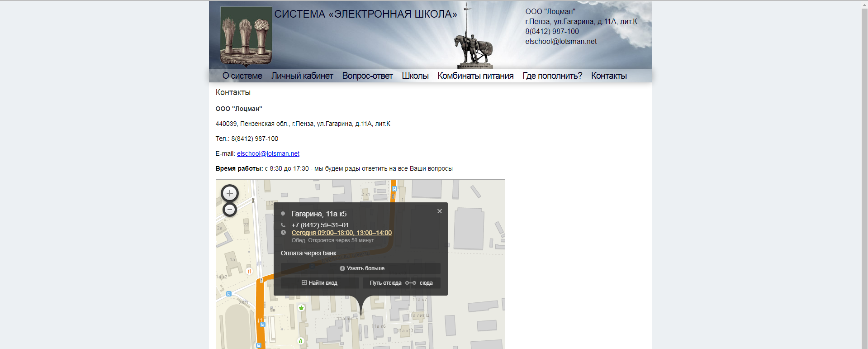This screenshot has width=868, height=349.
Task: Click building label 11а к6 on map
Action: (379, 326)
